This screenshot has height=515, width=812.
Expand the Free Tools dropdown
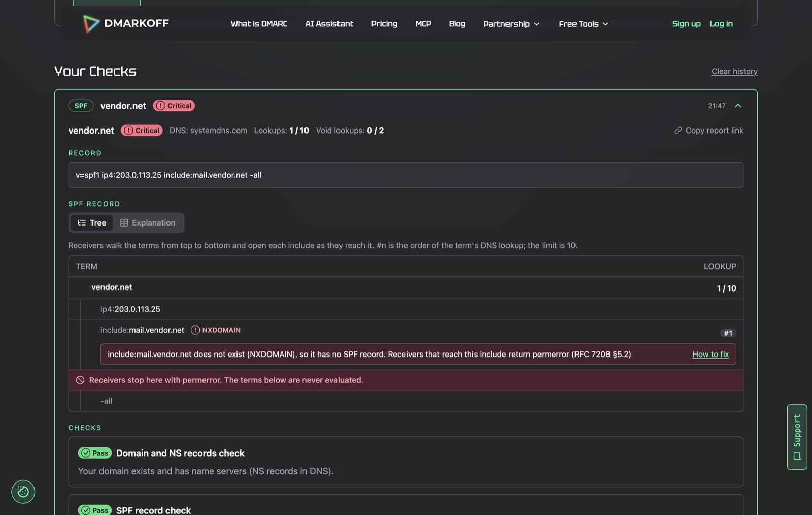click(x=583, y=24)
